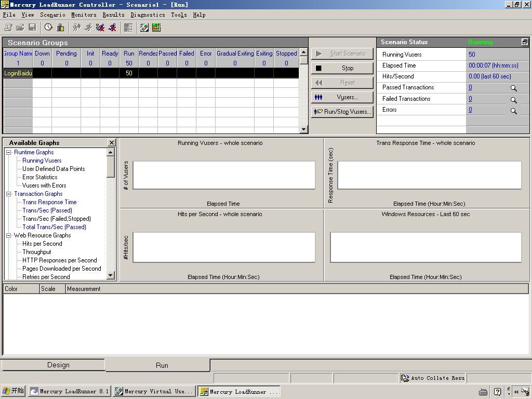Switch to Mercury LoadRunner 8.1 taskbar window
532x399 pixels.
coord(70,391)
